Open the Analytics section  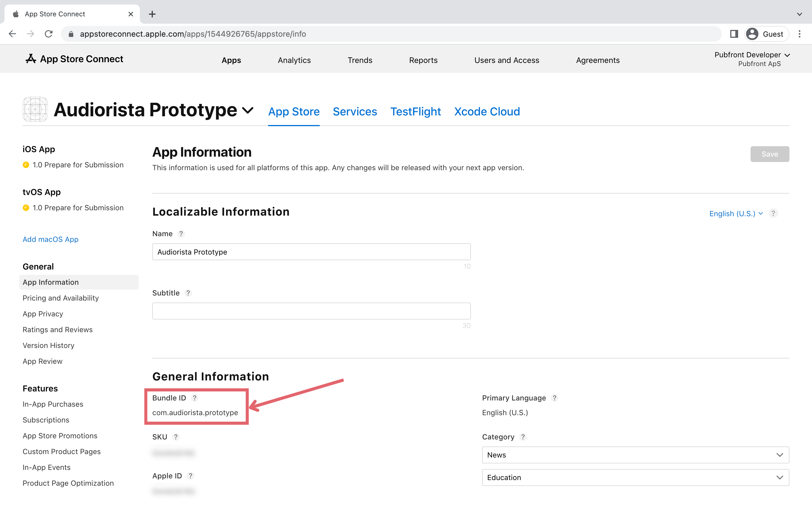(x=294, y=60)
